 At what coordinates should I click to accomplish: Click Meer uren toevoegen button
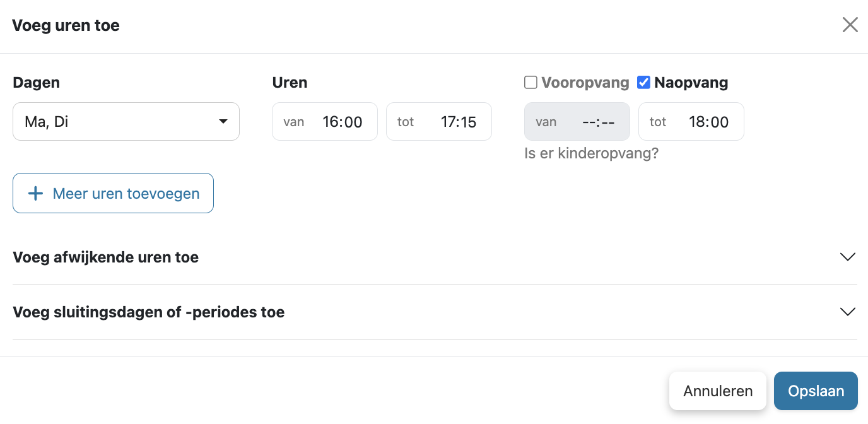tap(113, 193)
